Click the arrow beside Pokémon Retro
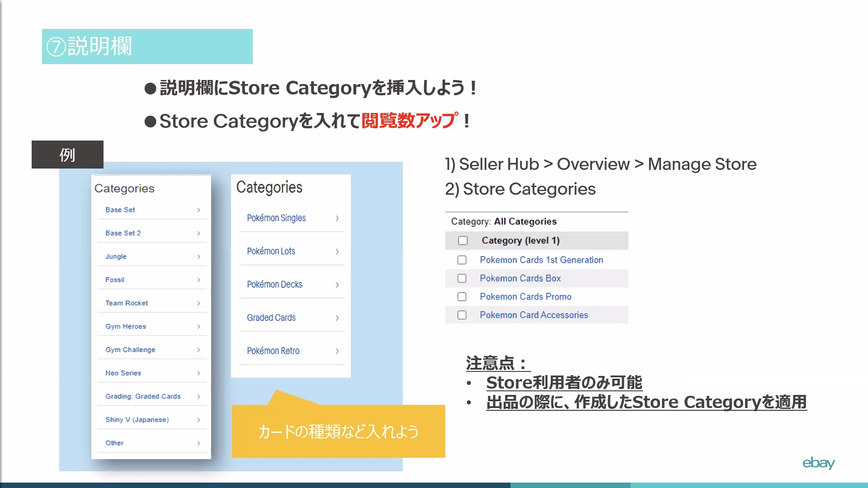868x488 pixels. [x=337, y=351]
